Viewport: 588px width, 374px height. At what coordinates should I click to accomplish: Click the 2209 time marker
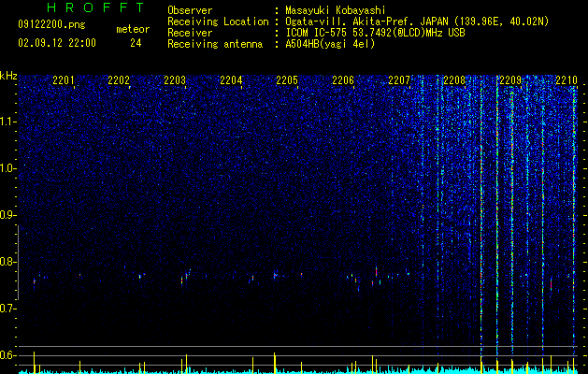click(x=510, y=80)
